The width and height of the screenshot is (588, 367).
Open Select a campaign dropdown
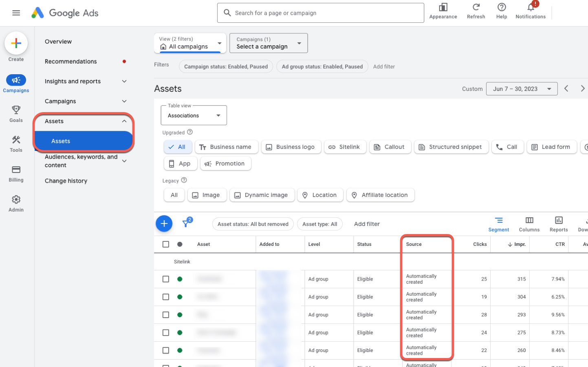269,43
